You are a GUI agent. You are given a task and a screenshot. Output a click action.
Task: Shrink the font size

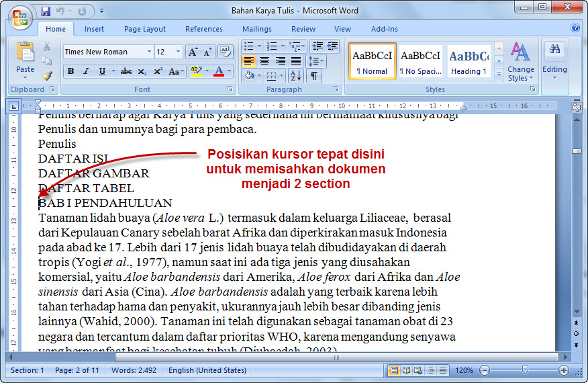click(x=208, y=52)
